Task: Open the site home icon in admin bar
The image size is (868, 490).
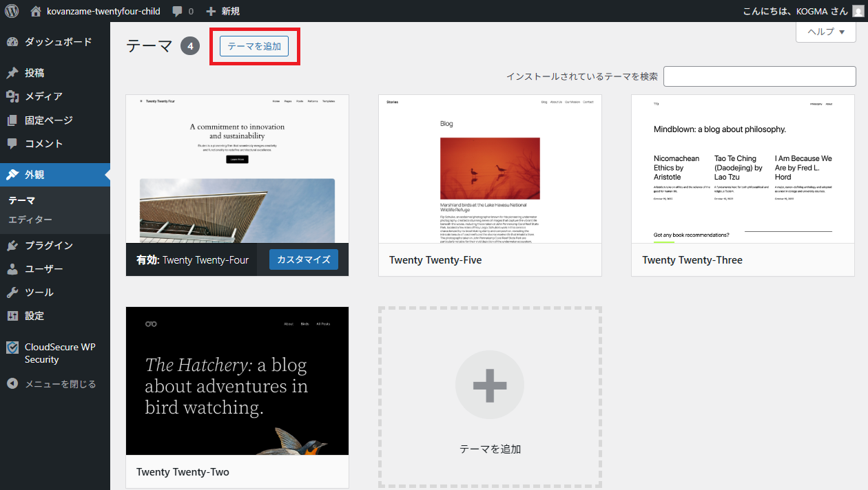Action: point(36,11)
